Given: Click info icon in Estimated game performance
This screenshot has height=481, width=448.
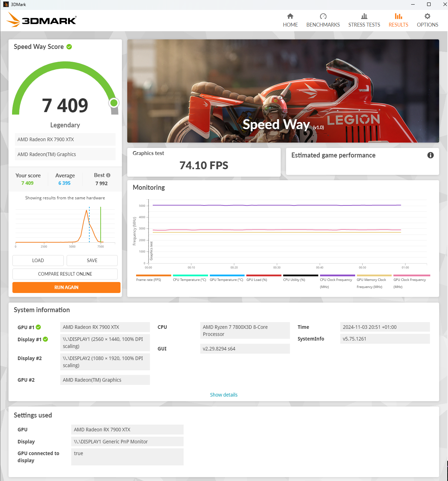Looking at the screenshot, I should tap(431, 155).
